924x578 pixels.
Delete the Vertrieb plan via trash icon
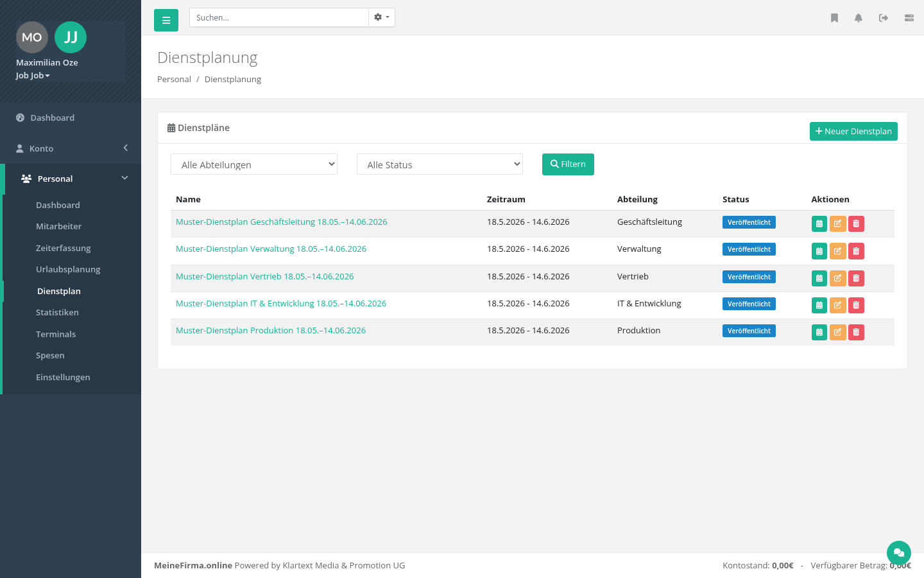pyautogui.click(x=856, y=278)
